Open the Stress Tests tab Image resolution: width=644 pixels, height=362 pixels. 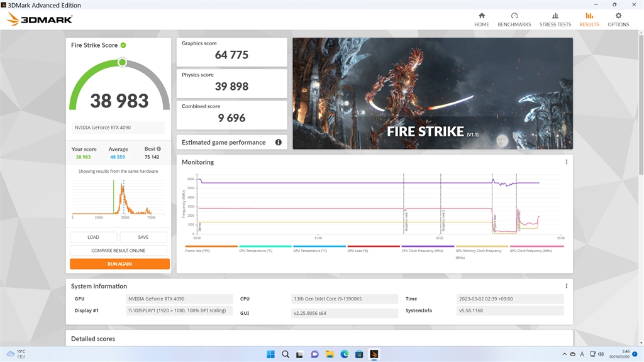555,19
